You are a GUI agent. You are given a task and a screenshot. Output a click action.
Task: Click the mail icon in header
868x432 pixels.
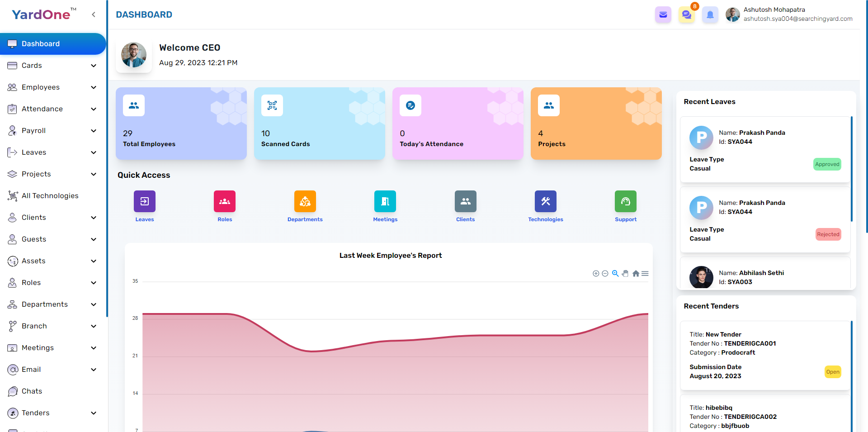(x=663, y=15)
